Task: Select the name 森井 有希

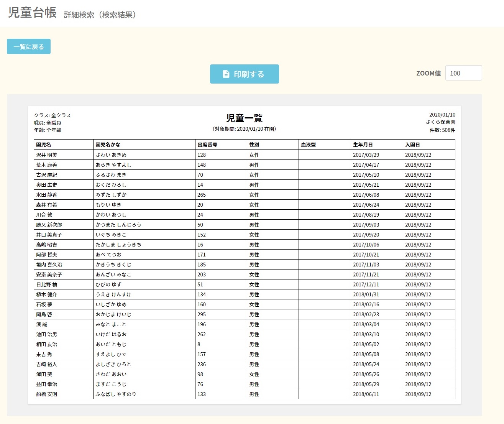Action: coord(47,205)
